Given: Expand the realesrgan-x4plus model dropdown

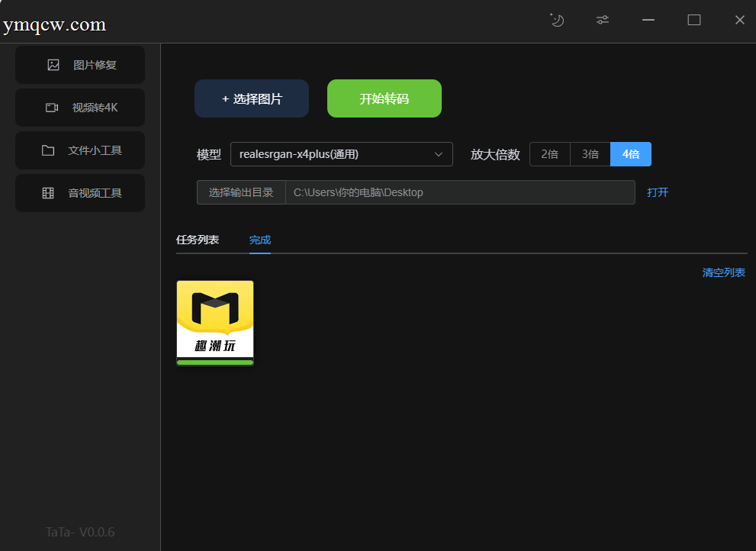Looking at the screenshot, I should [x=341, y=154].
